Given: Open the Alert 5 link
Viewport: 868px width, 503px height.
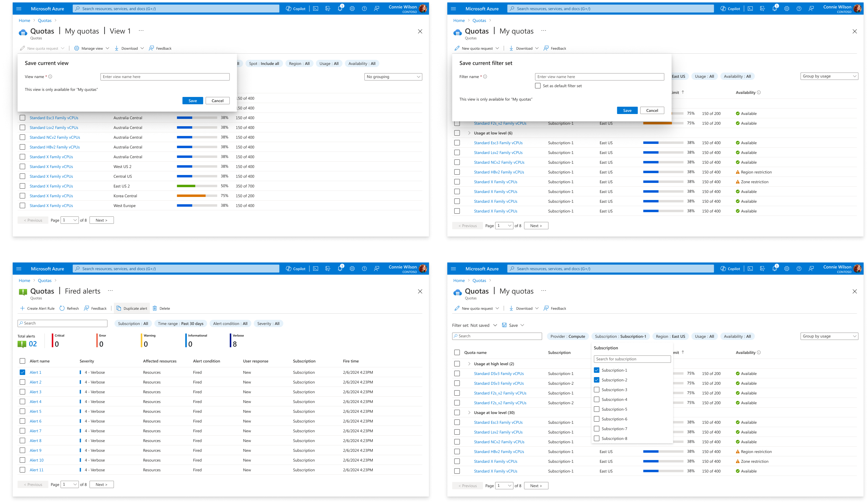Looking at the screenshot, I should [x=35, y=411].
